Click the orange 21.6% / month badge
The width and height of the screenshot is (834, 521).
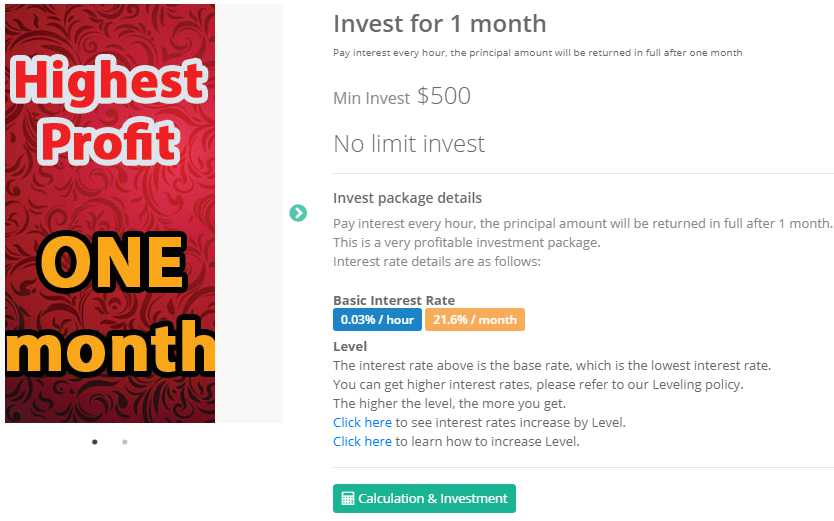pyautogui.click(x=475, y=320)
